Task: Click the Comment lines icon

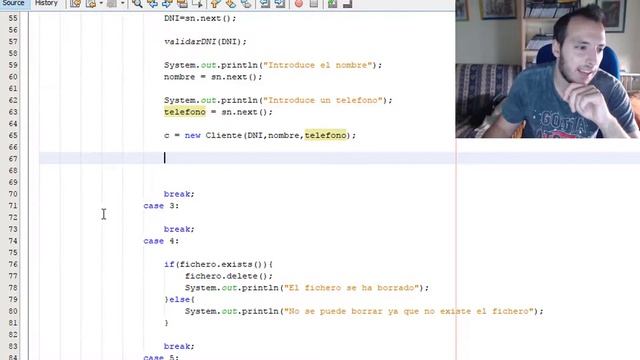Action: (x=333, y=4)
